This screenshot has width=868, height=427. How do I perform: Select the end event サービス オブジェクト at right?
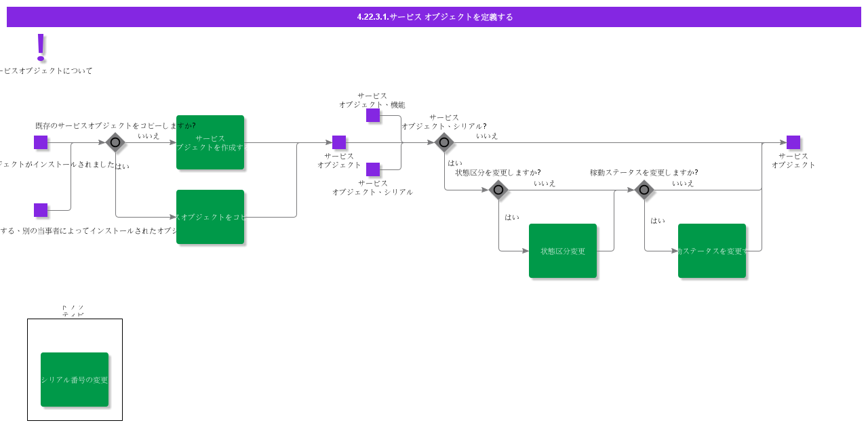click(793, 142)
